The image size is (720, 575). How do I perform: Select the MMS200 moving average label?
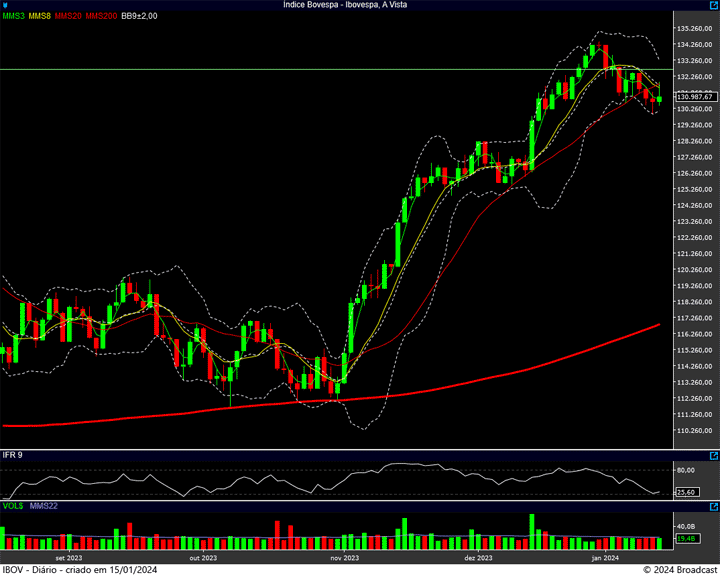pos(100,16)
